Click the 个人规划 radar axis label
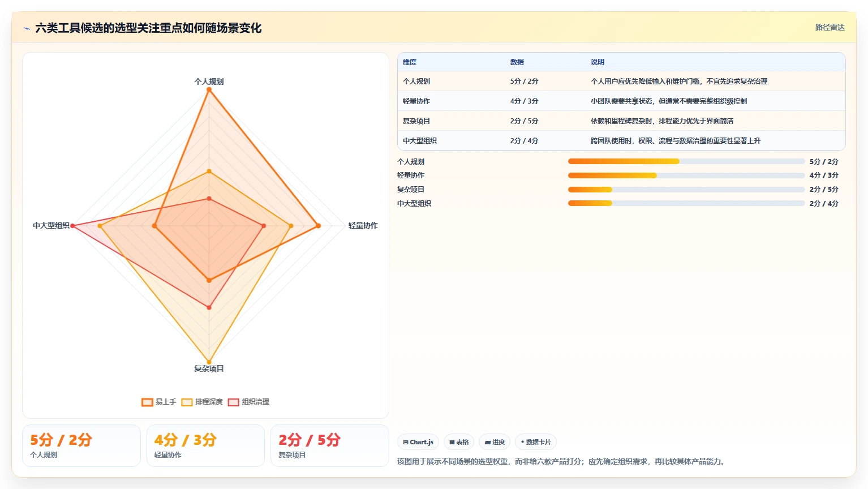 point(209,81)
